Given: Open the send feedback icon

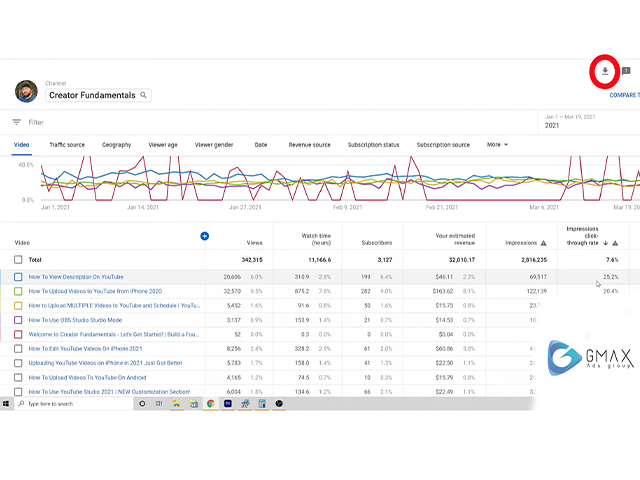Looking at the screenshot, I should tap(626, 71).
